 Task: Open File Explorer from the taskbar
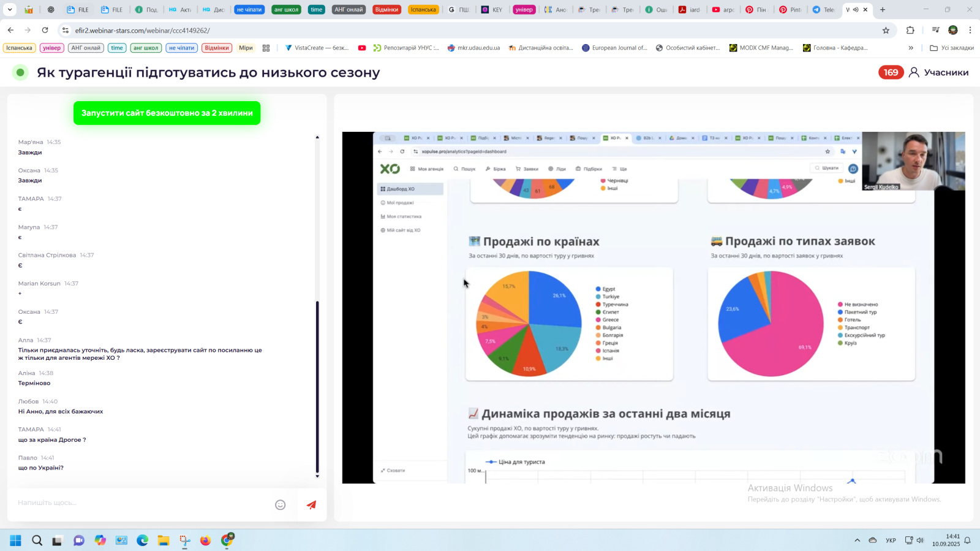pyautogui.click(x=164, y=540)
